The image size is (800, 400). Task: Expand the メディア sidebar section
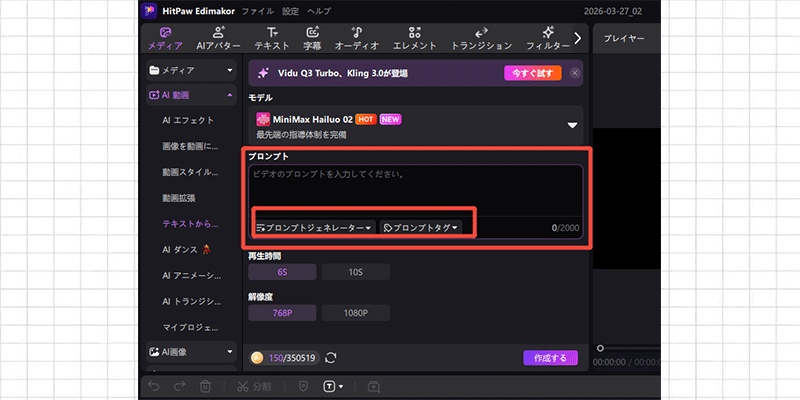(191, 70)
